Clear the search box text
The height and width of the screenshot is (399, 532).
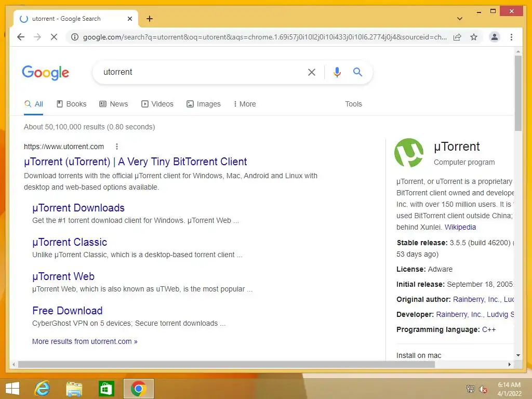(312, 72)
